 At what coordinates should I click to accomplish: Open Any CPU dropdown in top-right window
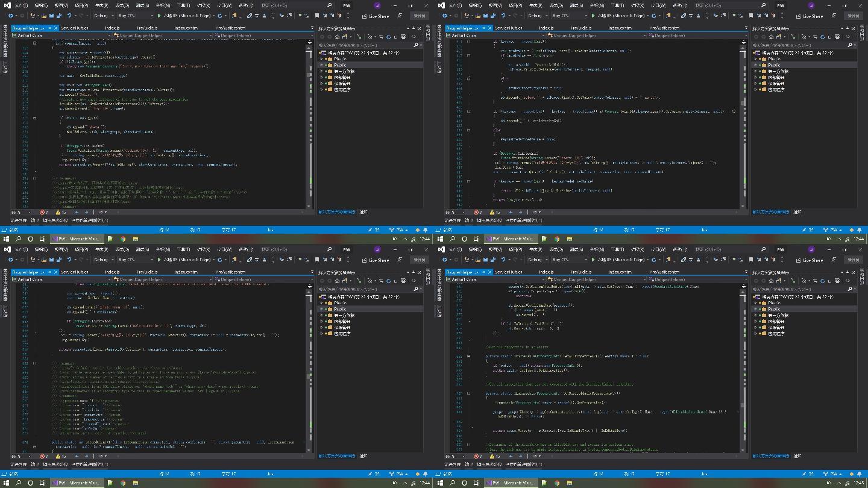[570, 16]
